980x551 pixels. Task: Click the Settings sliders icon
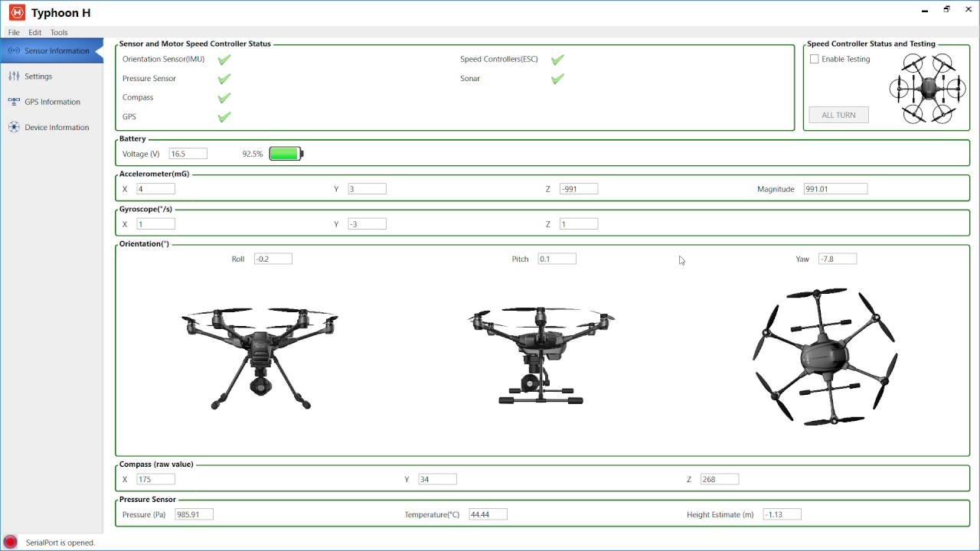pos(14,76)
